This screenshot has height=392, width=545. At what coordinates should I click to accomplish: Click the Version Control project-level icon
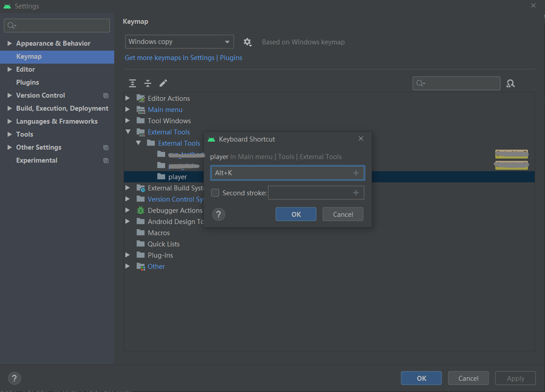106,95
